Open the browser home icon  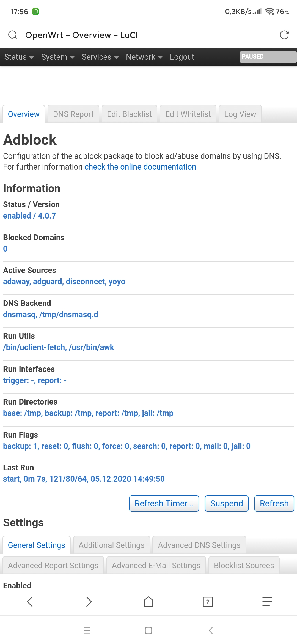[148, 602]
